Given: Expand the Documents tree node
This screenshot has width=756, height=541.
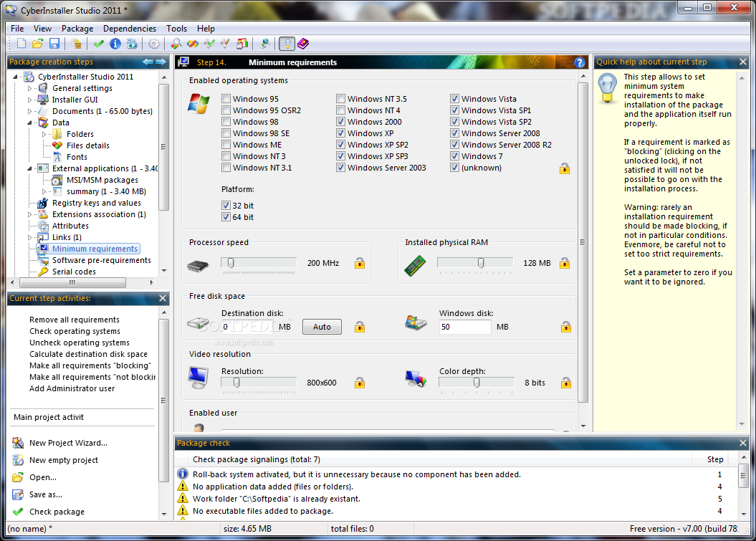Looking at the screenshot, I should point(29,111).
